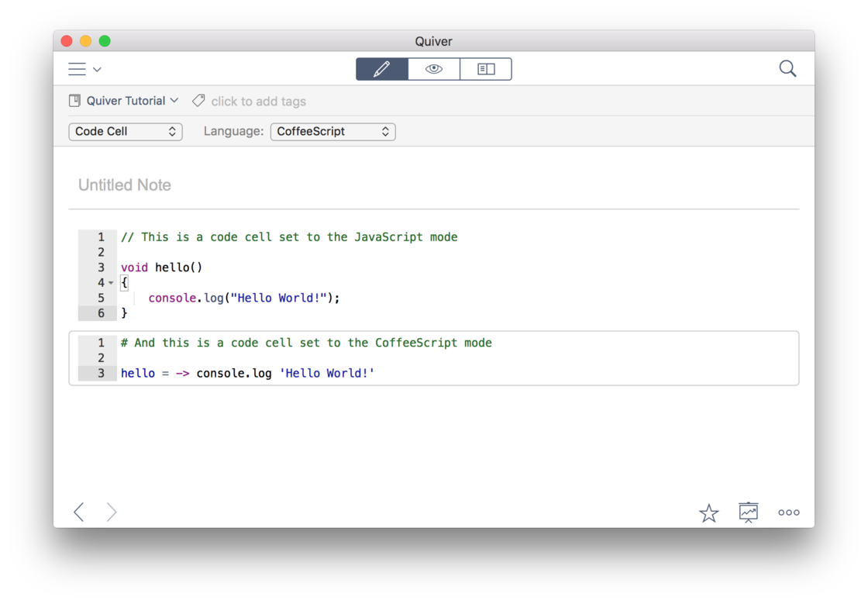The height and width of the screenshot is (604, 868).
Task: Click the closing brace on line 6
Action: coord(124,312)
